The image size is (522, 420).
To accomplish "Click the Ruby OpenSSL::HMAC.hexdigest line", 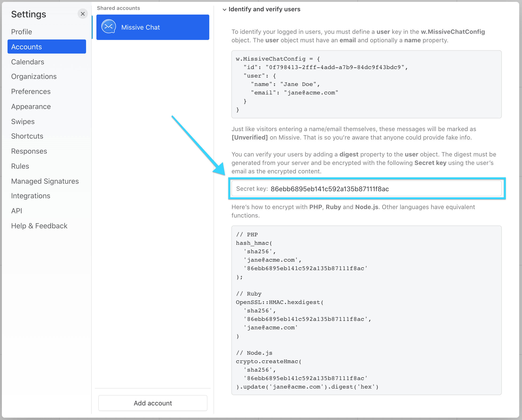I will click(280, 302).
